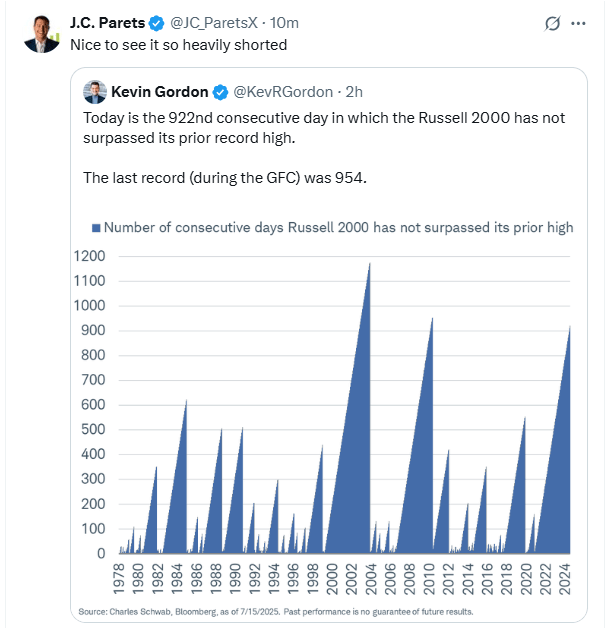The image size is (608, 628).
Task: Click the Charles Schwab source footnote
Action: [x=276, y=612]
